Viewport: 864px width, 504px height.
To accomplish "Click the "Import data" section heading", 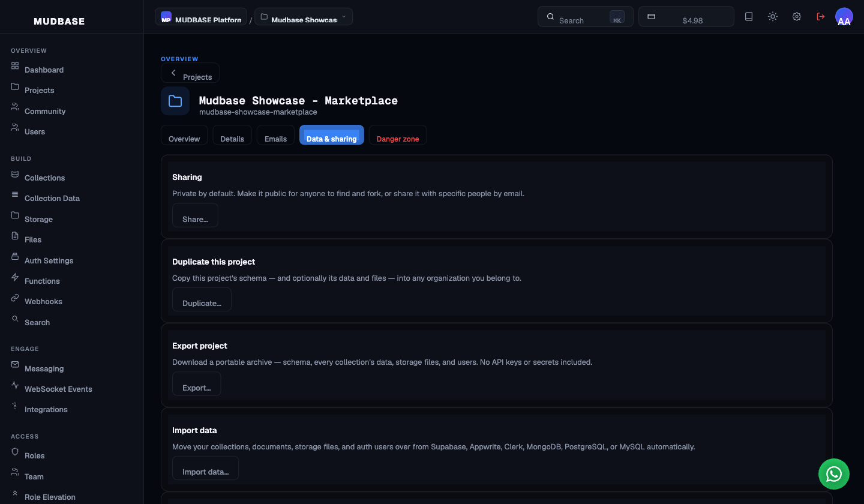I will click(x=194, y=430).
